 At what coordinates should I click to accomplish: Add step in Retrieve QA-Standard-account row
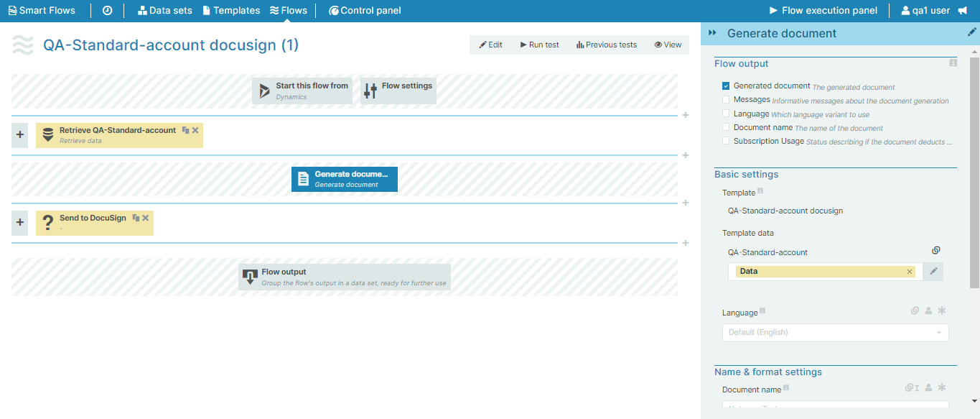tap(19, 134)
